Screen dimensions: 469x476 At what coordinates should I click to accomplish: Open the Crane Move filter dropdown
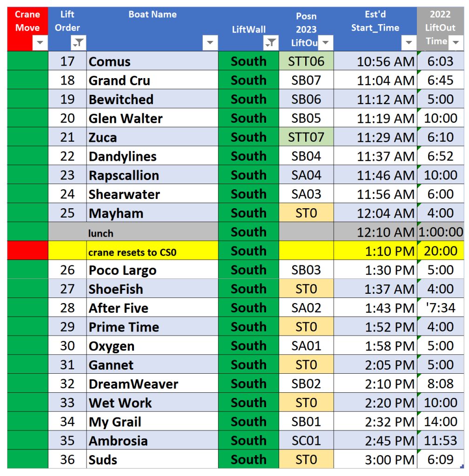[40, 43]
